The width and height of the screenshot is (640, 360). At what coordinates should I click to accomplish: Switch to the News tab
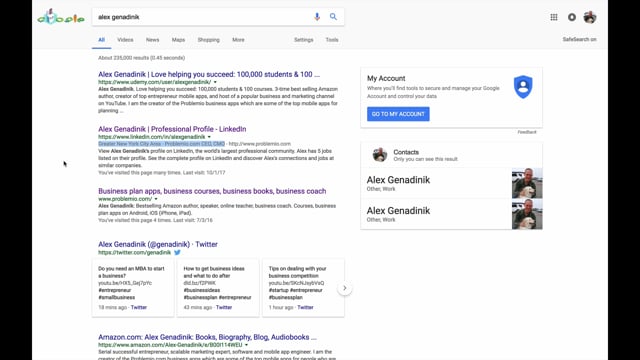(152, 40)
